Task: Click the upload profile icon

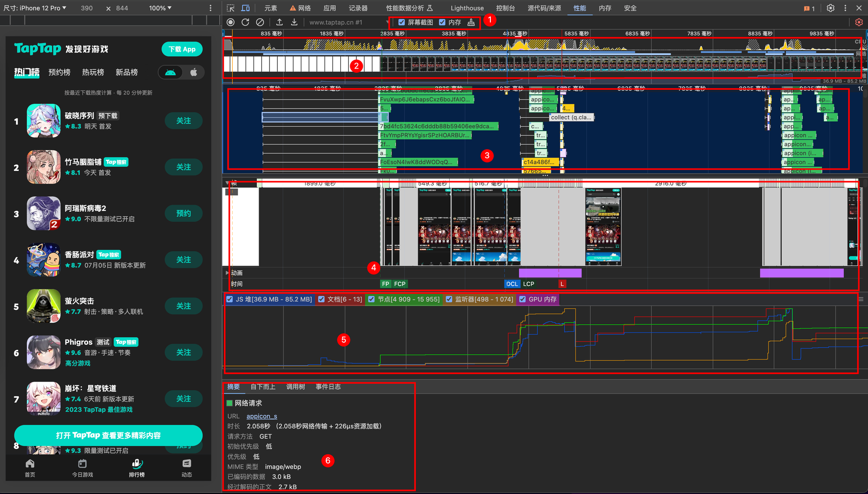Action: (279, 22)
